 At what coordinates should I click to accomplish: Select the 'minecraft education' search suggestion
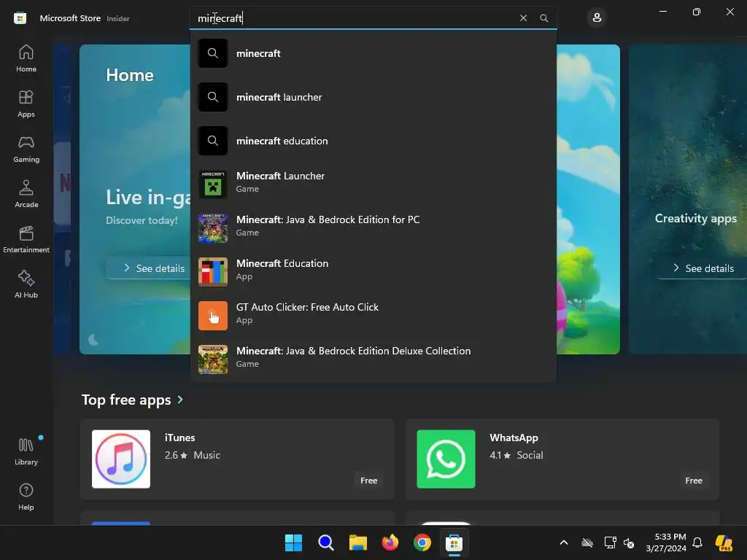pyautogui.click(x=373, y=141)
